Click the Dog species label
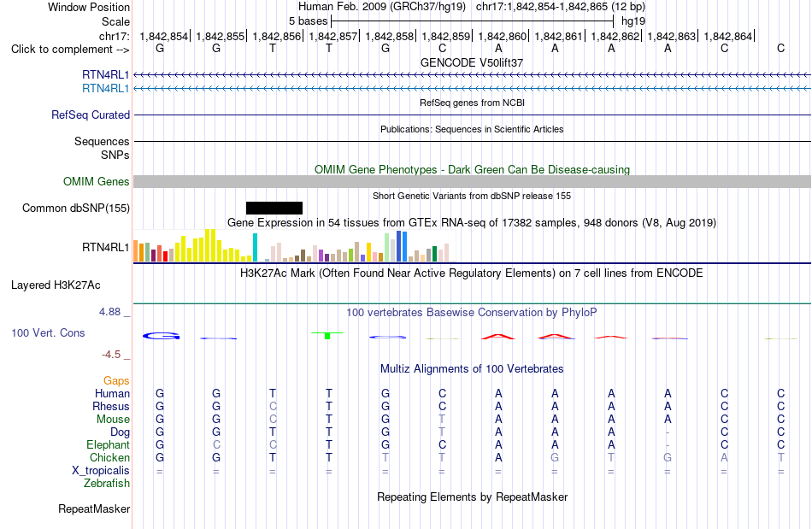 click(x=120, y=432)
